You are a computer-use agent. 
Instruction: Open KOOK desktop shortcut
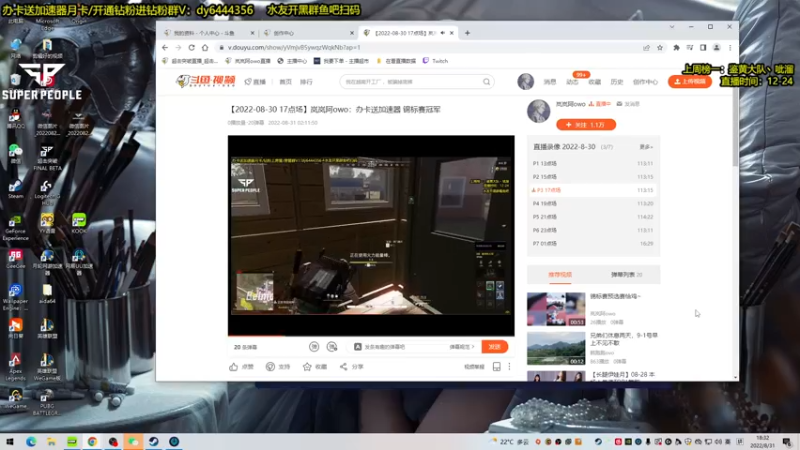pyautogui.click(x=79, y=224)
